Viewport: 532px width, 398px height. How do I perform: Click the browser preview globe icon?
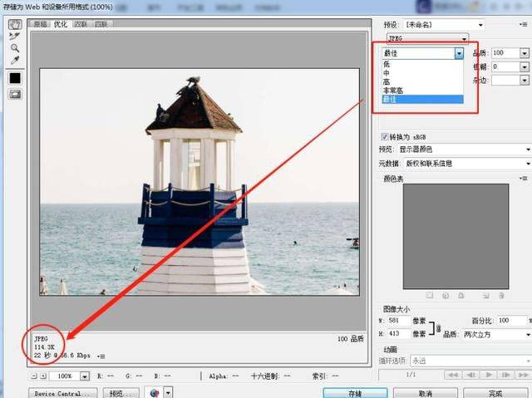155,392
